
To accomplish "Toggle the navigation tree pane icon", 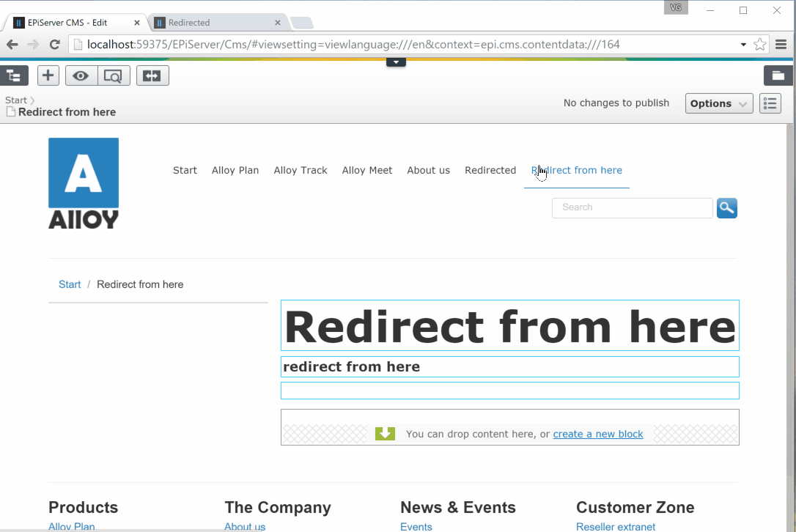I will (x=14, y=76).
